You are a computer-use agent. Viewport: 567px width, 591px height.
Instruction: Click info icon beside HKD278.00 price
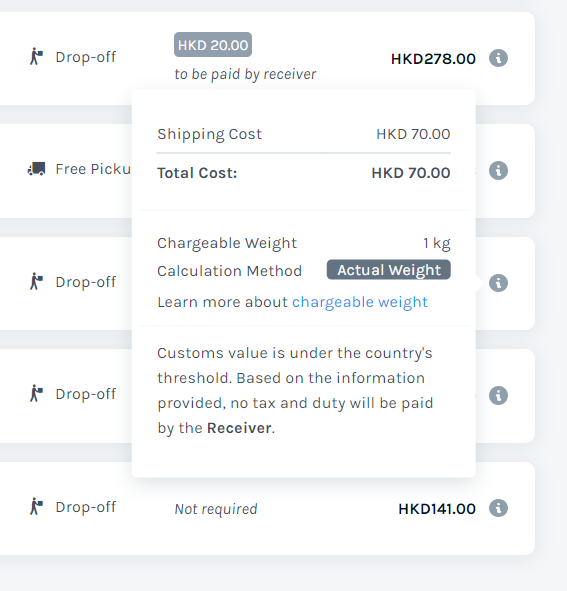498,58
